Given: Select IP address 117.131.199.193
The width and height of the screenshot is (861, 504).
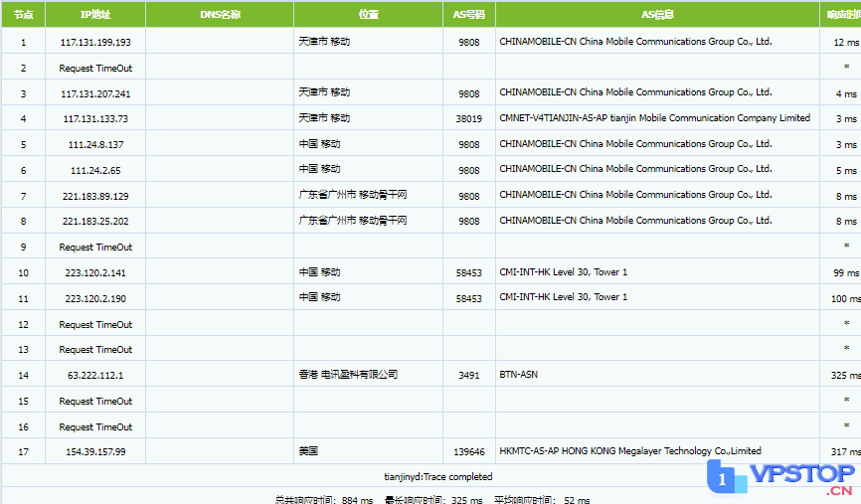Looking at the screenshot, I should tap(95, 43).
